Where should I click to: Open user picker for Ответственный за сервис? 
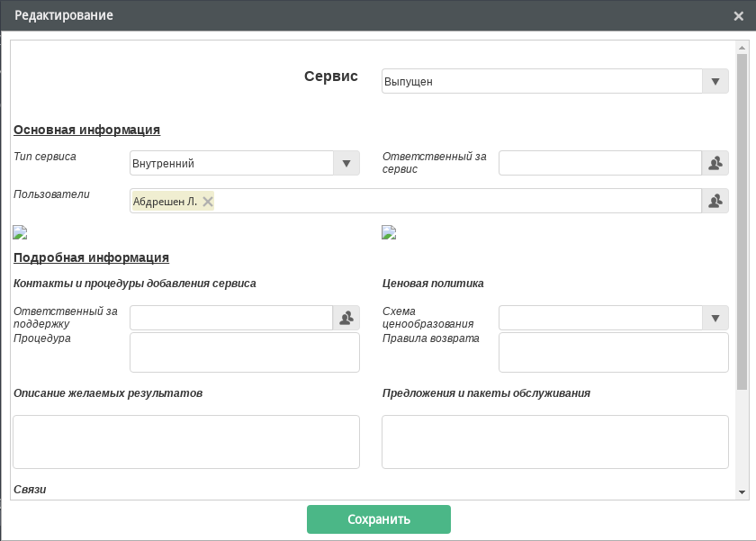click(715, 163)
